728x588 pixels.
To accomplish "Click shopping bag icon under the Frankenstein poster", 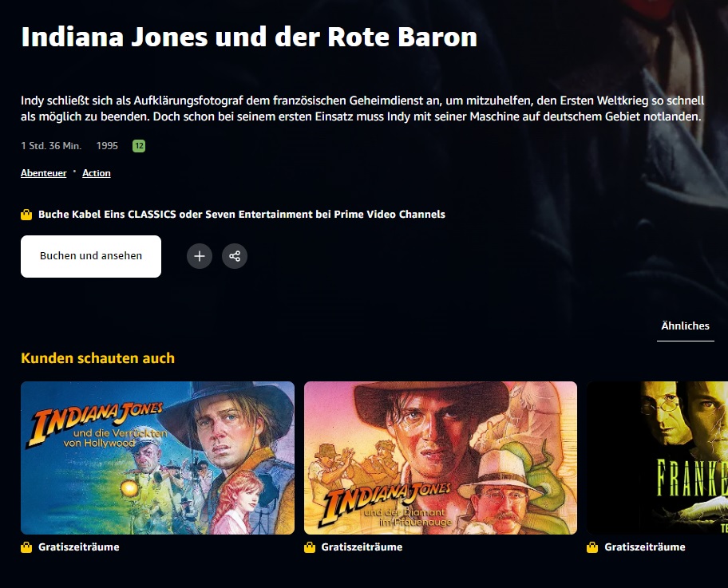I will pyautogui.click(x=592, y=547).
